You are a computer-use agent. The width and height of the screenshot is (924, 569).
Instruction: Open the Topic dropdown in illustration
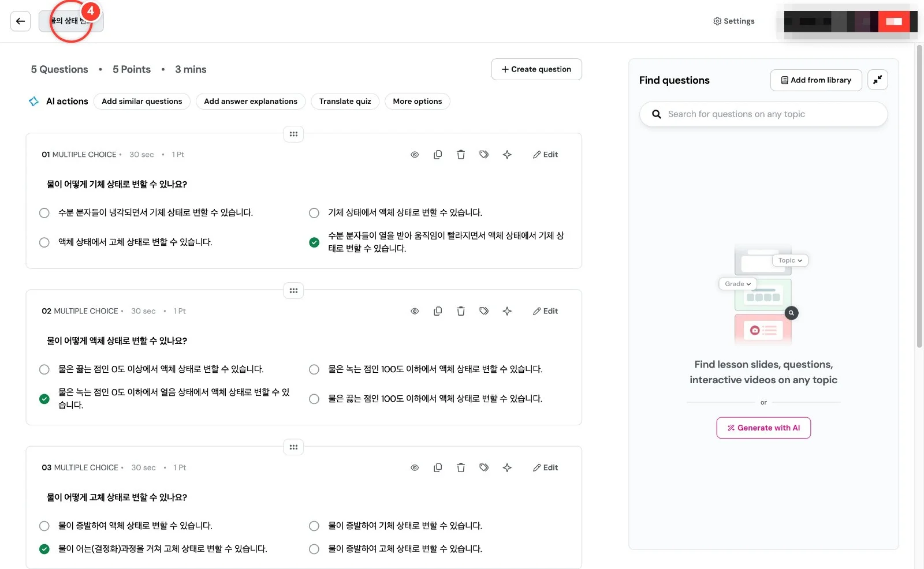790,260
